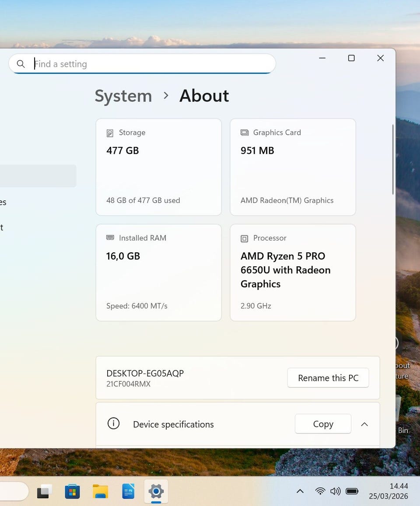
Task: Collapse the Device specifications section
Action: click(364, 424)
